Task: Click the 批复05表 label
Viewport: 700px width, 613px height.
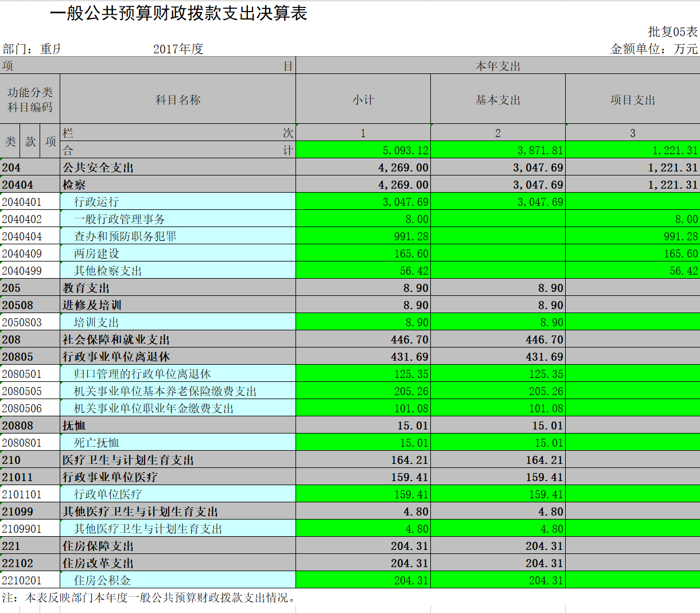Action: click(672, 32)
